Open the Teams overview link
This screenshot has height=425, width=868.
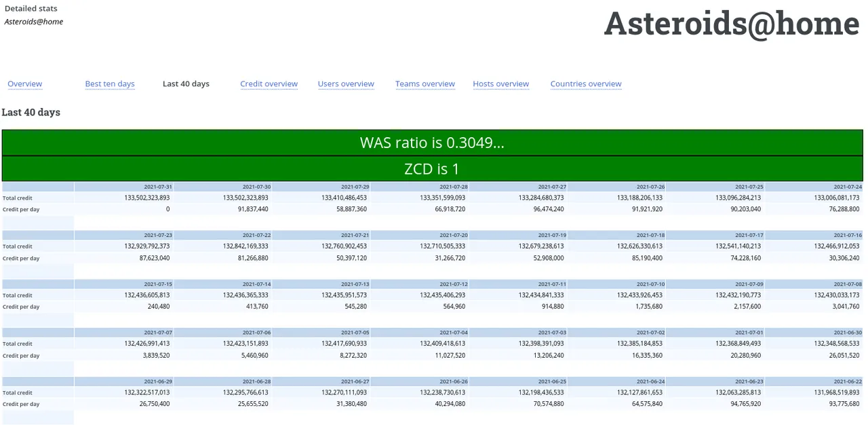[x=425, y=84]
